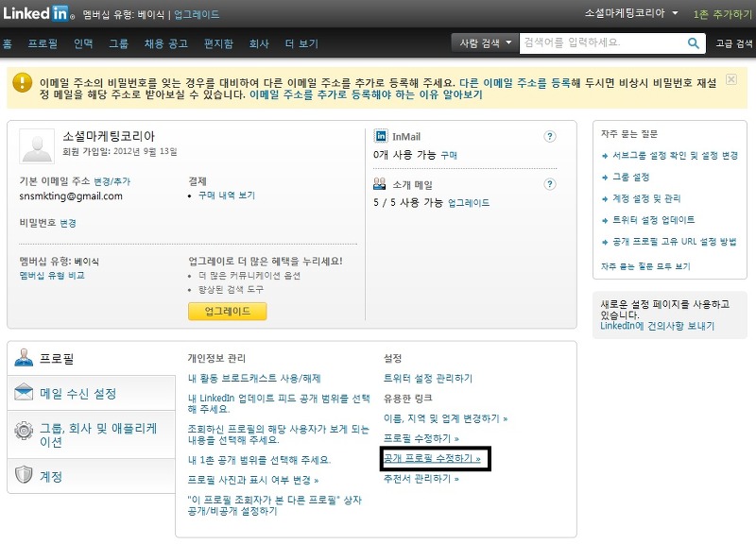
Task: Click LinkedIn 업데이트 피드 공개 범위 link
Action: coord(279,403)
